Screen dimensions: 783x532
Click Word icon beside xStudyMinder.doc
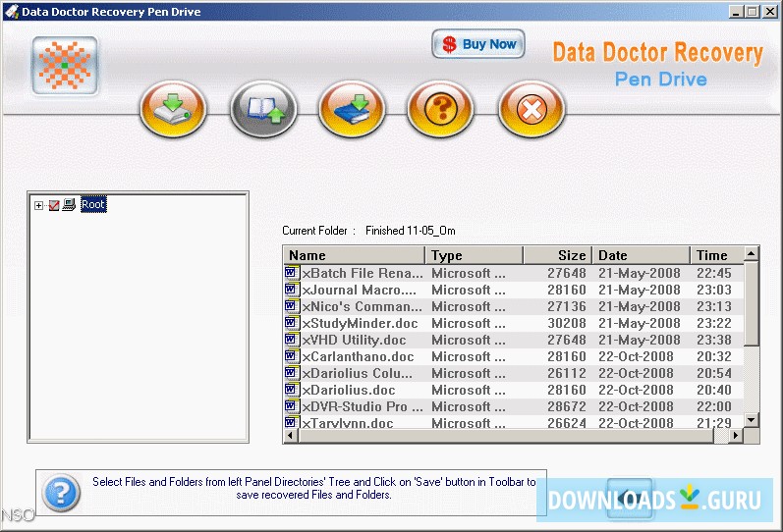pos(291,323)
